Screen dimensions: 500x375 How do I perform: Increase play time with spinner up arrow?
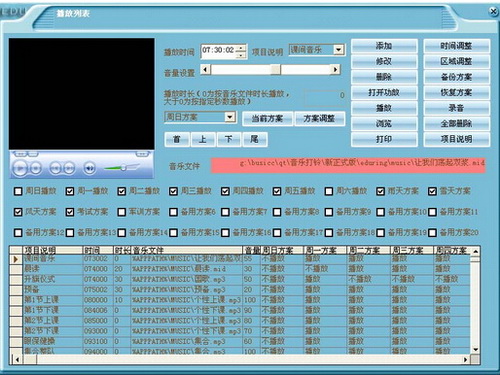coord(240,48)
